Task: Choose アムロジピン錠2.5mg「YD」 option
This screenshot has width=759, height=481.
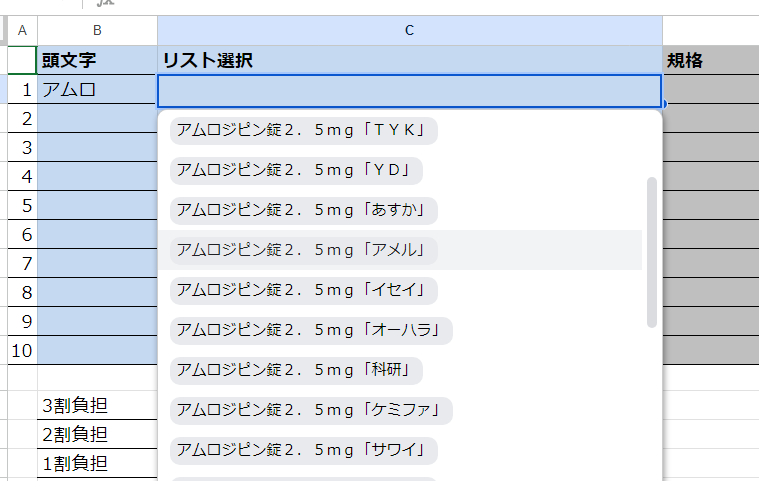Action: point(296,170)
